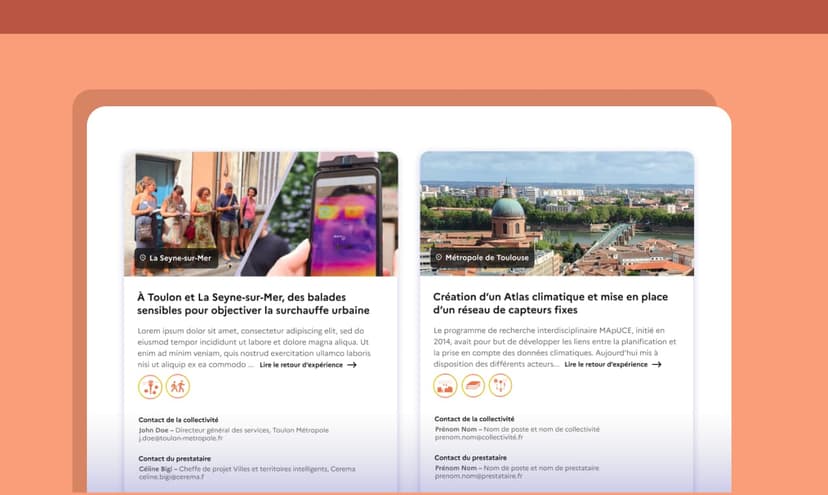This screenshot has height=495, width=828.
Task: Click the arrow after the Toulon card's read link
Action: tap(352, 365)
